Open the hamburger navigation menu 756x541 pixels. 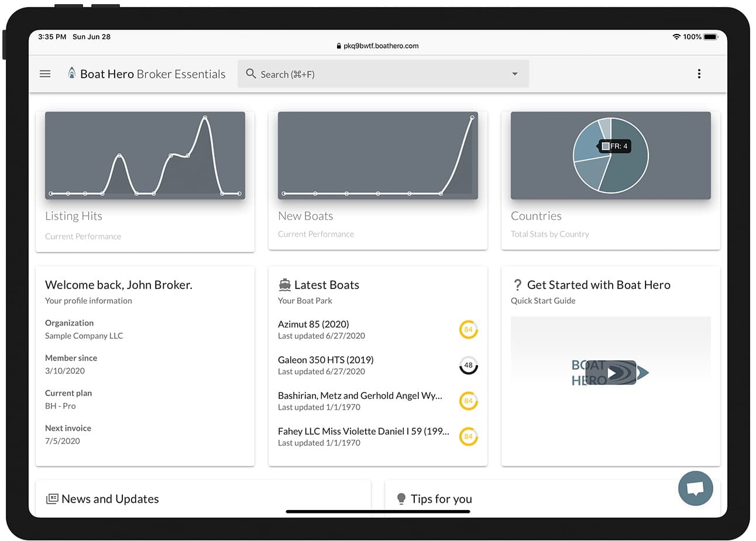tap(45, 74)
